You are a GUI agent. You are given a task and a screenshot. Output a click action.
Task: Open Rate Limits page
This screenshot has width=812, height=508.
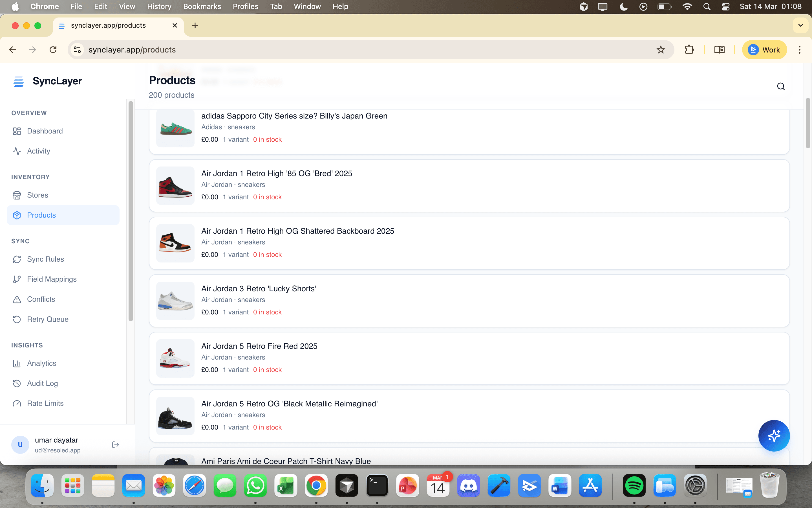pyautogui.click(x=63, y=403)
